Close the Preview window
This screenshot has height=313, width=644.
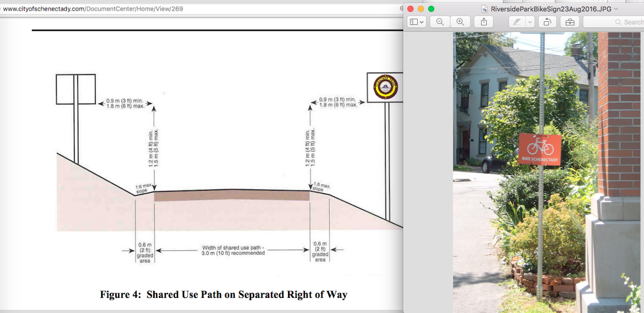coord(410,9)
